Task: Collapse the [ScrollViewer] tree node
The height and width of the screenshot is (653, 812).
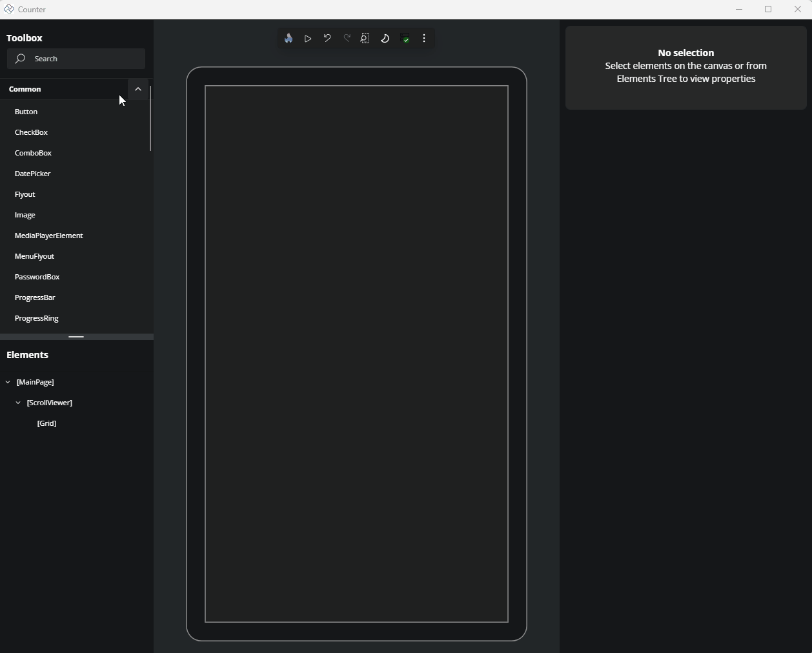Action: click(x=18, y=403)
